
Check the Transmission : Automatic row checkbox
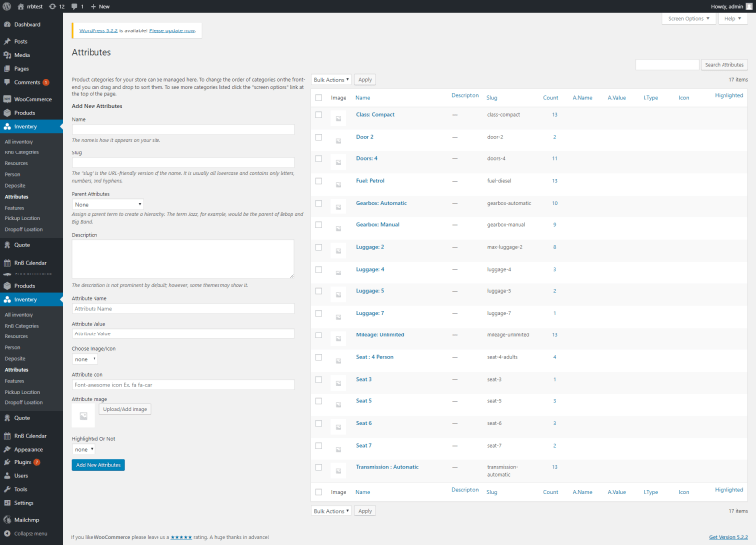[318, 467]
